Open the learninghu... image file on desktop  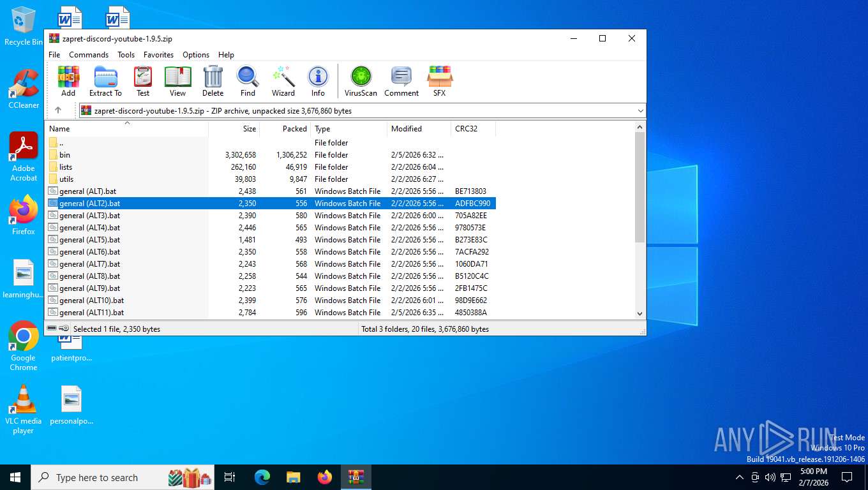coord(24,279)
